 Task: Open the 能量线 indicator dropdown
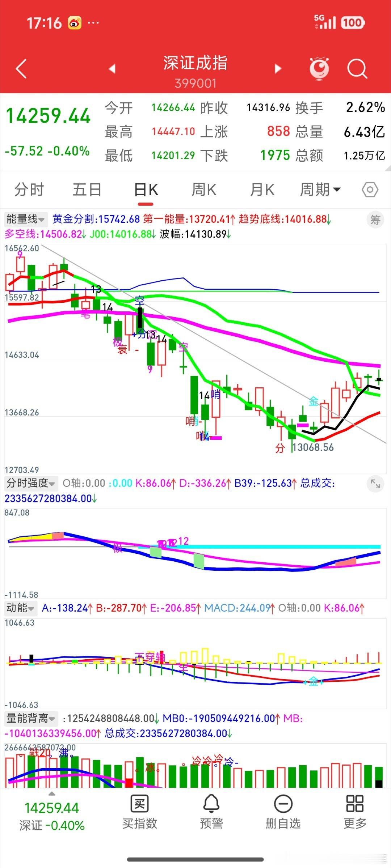(x=25, y=219)
